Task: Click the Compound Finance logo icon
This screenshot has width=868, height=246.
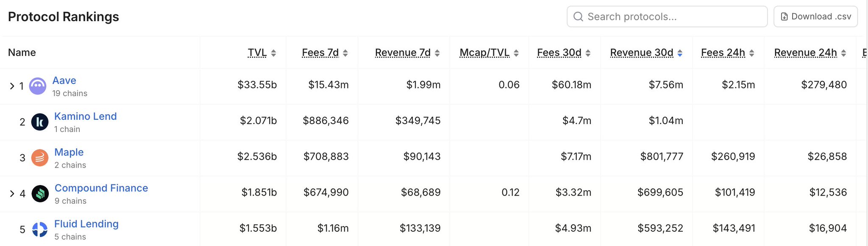Action: click(40, 194)
